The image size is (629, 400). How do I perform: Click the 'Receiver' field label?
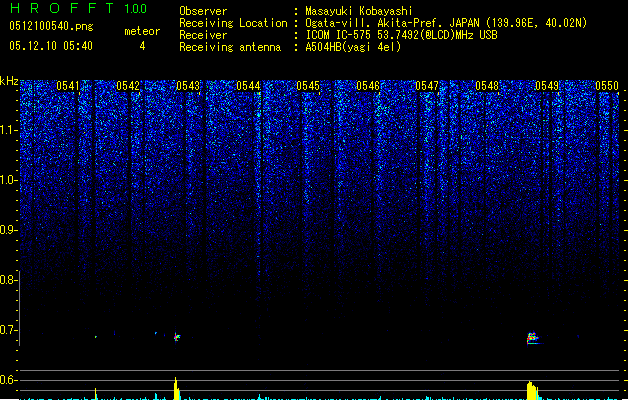[x=203, y=35]
